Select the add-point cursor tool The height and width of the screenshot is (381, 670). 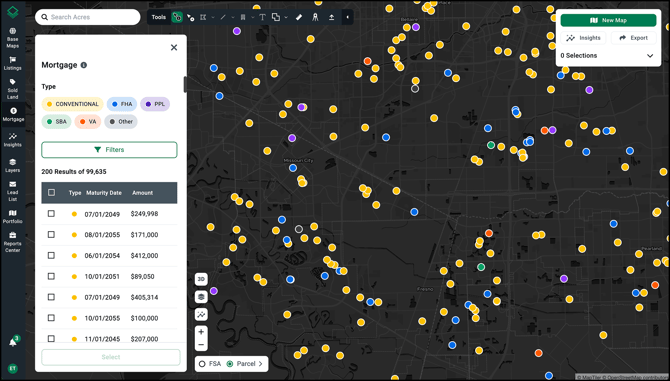191,17
